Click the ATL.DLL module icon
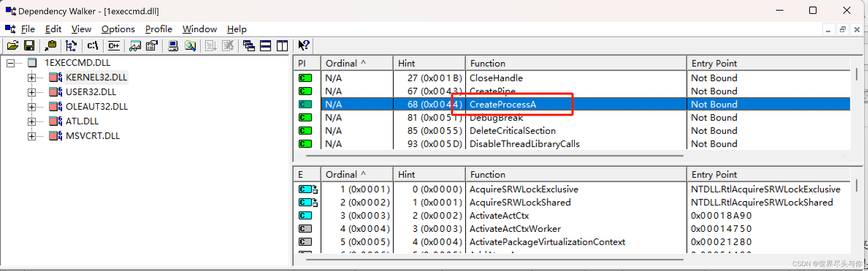This screenshot has height=271, width=868. point(56,121)
